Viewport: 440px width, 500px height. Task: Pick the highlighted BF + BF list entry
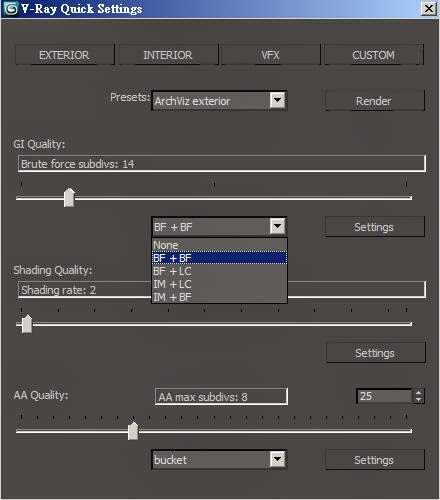(x=219, y=258)
